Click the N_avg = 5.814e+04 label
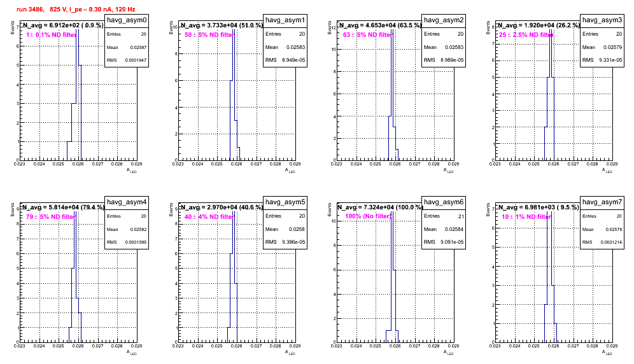This screenshot has height=364, width=634. point(62,207)
